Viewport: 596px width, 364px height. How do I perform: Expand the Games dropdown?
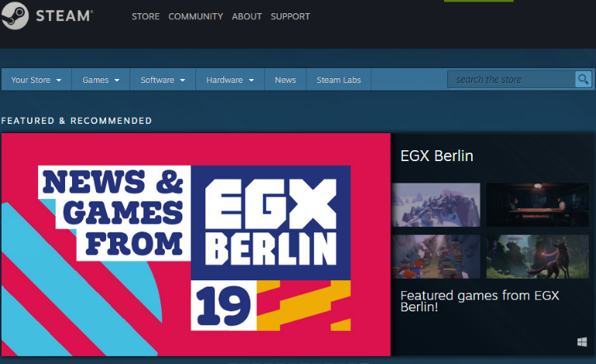(101, 80)
